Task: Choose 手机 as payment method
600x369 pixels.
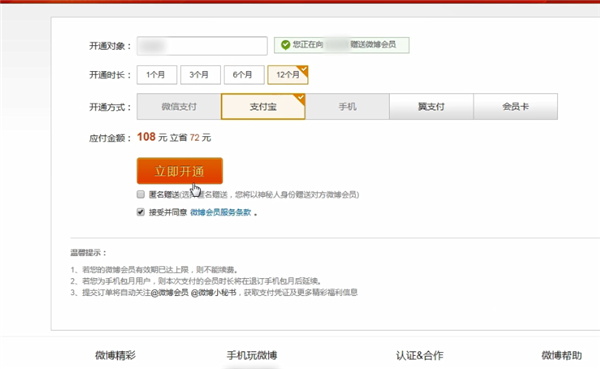Action: click(x=347, y=106)
